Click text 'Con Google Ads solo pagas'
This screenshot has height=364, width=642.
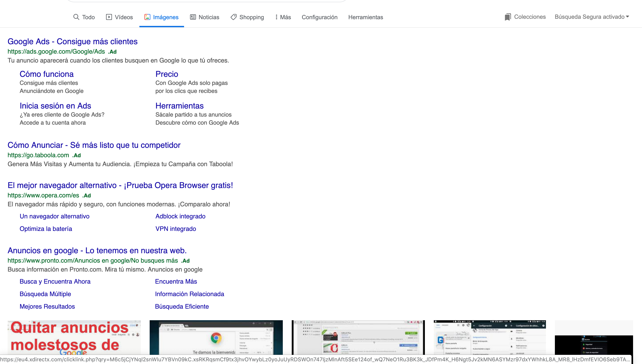(191, 83)
